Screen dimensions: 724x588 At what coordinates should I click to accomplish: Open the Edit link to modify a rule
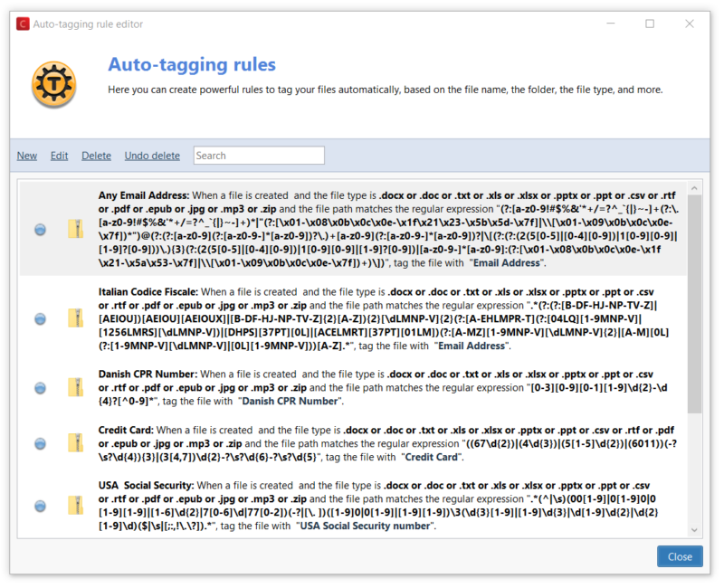(59, 155)
